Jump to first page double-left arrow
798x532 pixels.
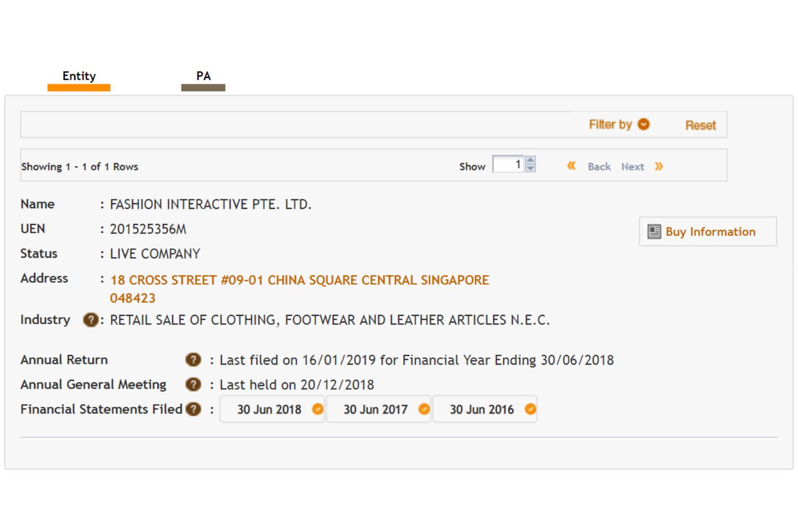(571, 166)
